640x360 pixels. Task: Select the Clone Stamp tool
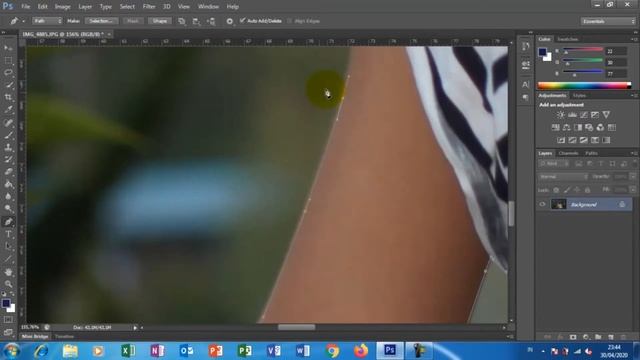point(8,147)
